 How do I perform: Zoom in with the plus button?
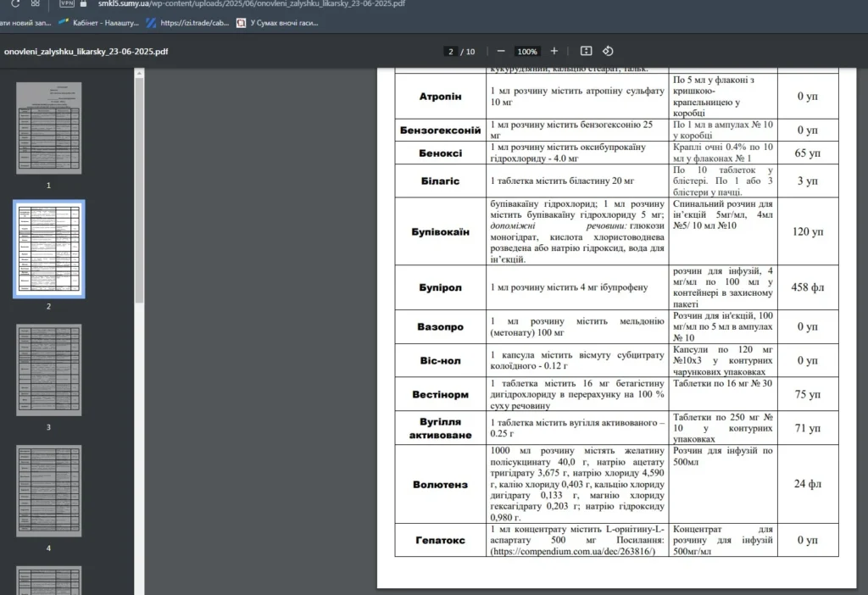point(554,51)
